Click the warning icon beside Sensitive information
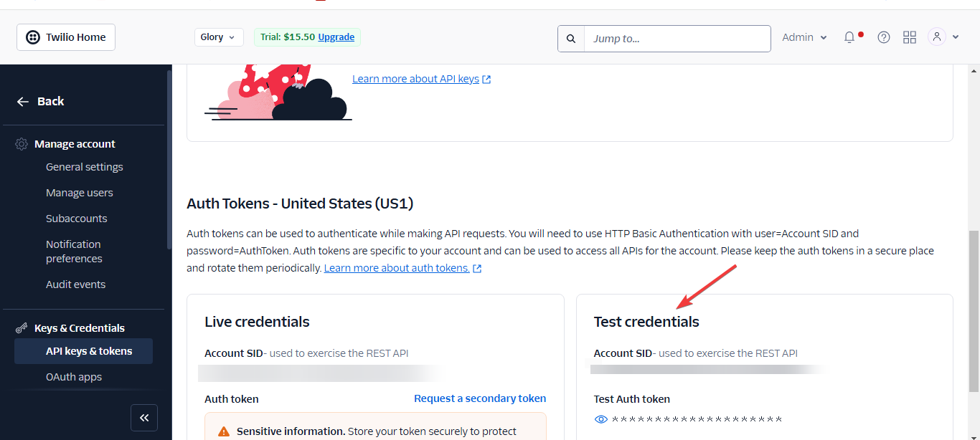Screen dimensions: 980x440 point(224,431)
